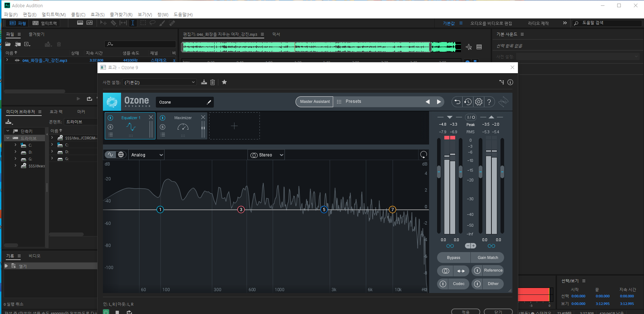The width and height of the screenshot is (644, 314).
Task: Solo the Equalizer 1 module
Action: pyautogui.click(x=111, y=127)
